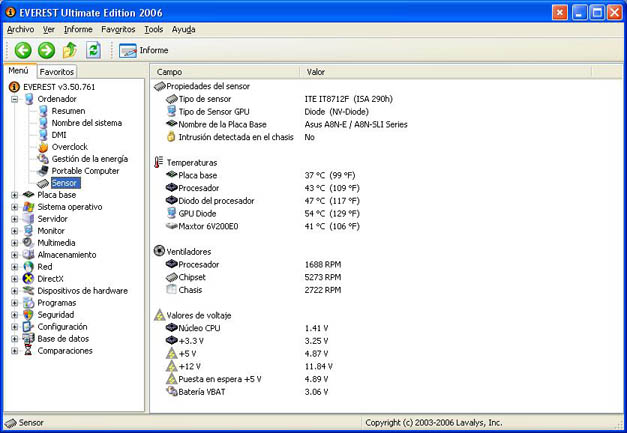This screenshot has height=433, width=627.
Task: Expand the DirectX node
Action: [14, 279]
